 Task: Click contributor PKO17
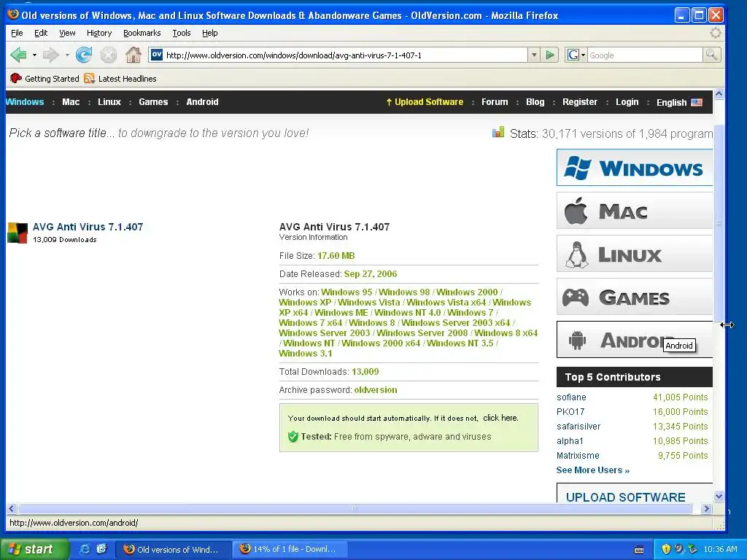570,412
